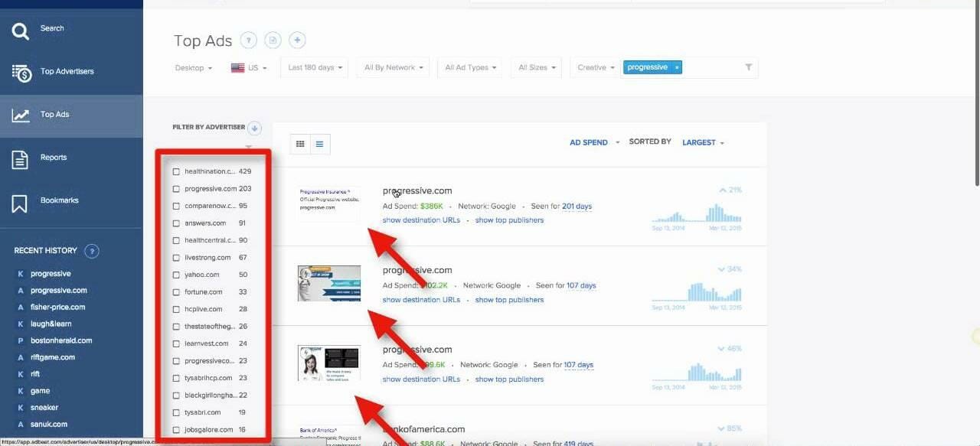The image size is (980, 446).
Task: Open Last 180 days dropdown
Action: click(315, 67)
